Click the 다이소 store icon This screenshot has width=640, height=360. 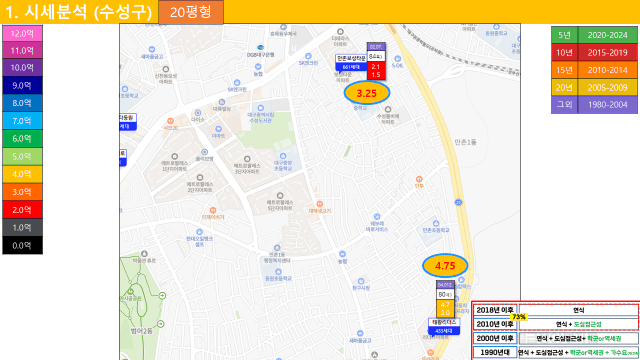coord(198,113)
